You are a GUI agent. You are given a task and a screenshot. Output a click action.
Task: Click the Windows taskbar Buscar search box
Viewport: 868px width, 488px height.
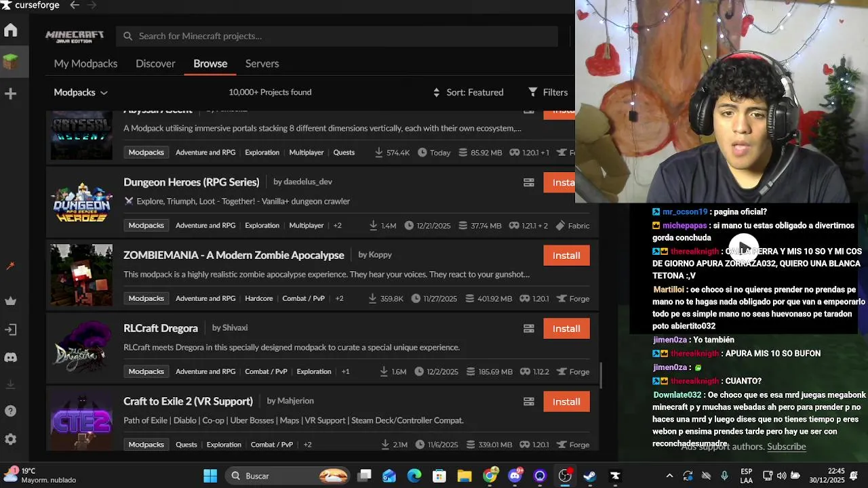pos(288,476)
